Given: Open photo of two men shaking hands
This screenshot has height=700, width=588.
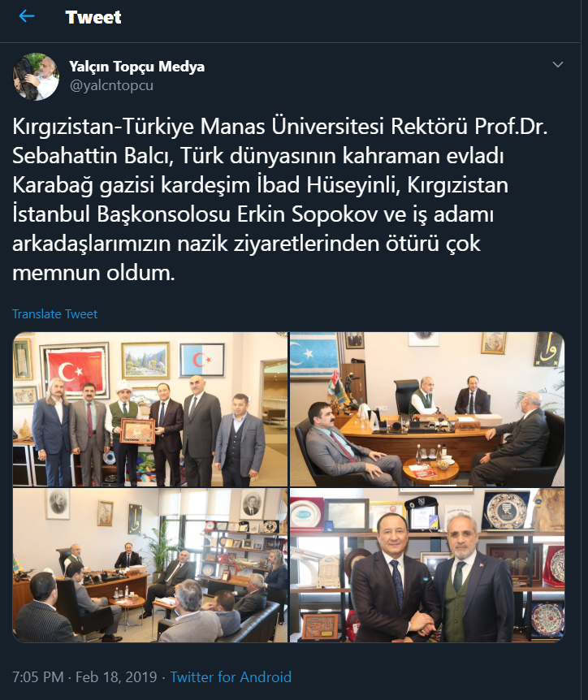Looking at the screenshot, I should [x=427, y=565].
